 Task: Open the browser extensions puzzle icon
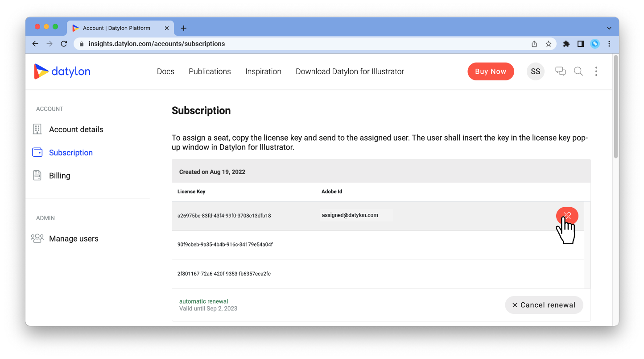(566, 44)
